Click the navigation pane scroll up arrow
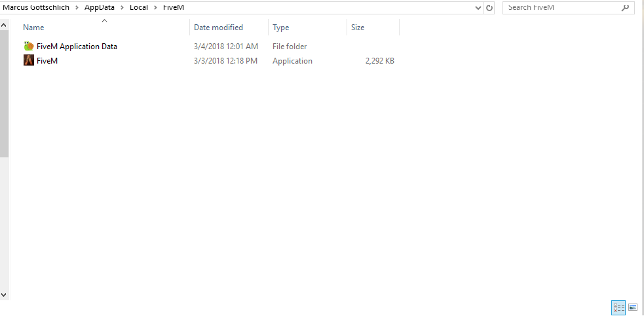The width and height of the screenshot is (644, 316). pyautogui.click(x=4, y=25)
